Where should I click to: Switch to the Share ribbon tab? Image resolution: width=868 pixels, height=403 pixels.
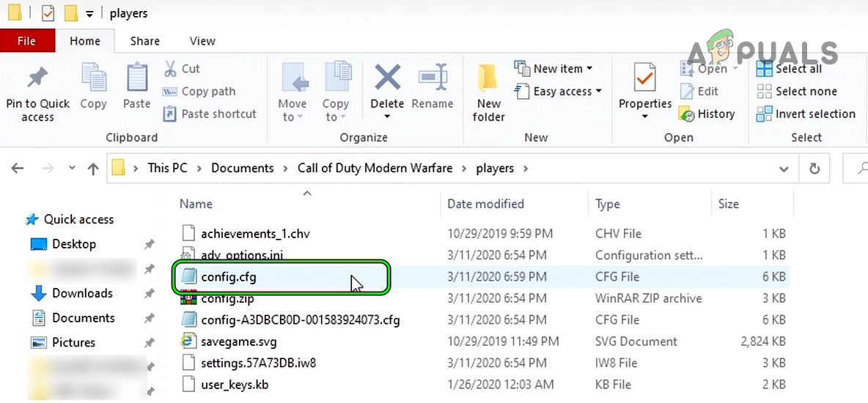(x=145, y=41)
